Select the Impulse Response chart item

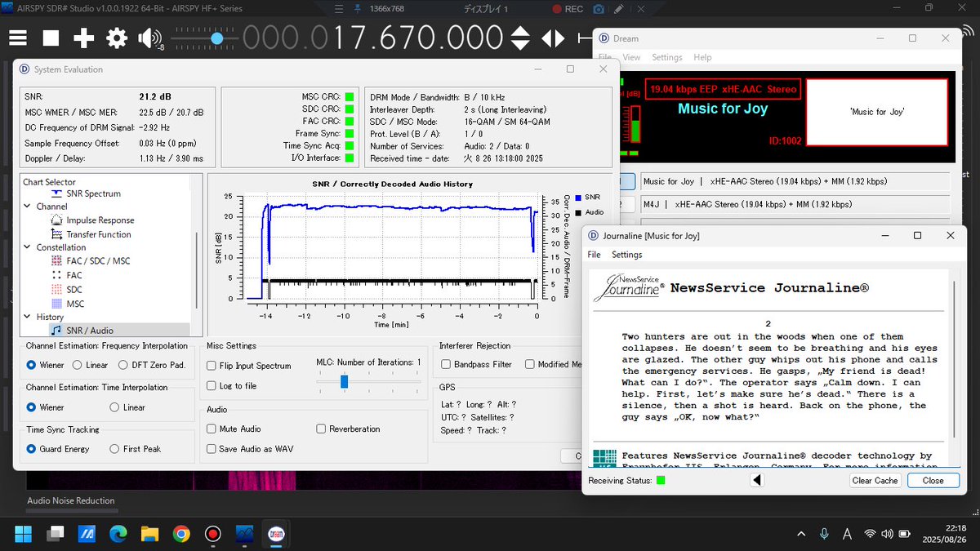tap(100, 220)
